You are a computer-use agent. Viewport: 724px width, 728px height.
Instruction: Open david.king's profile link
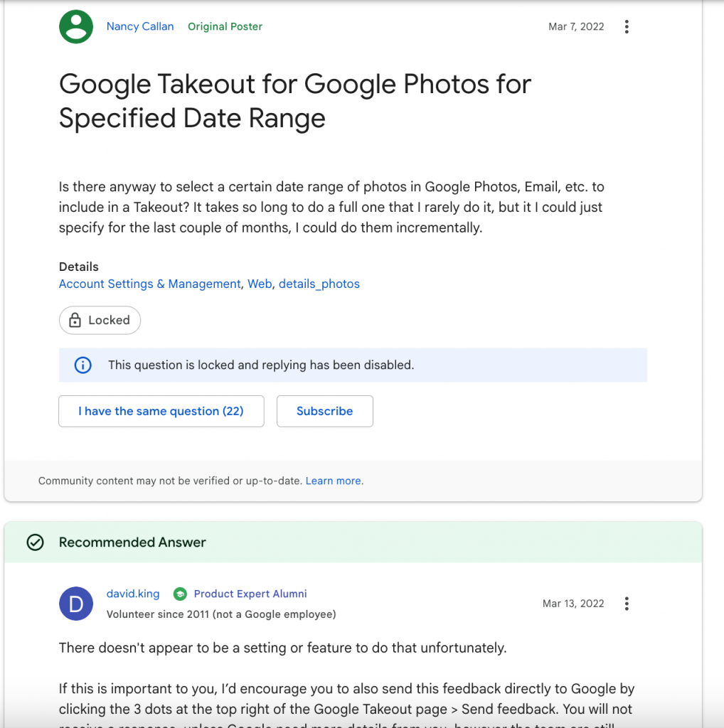pos(133,594)
